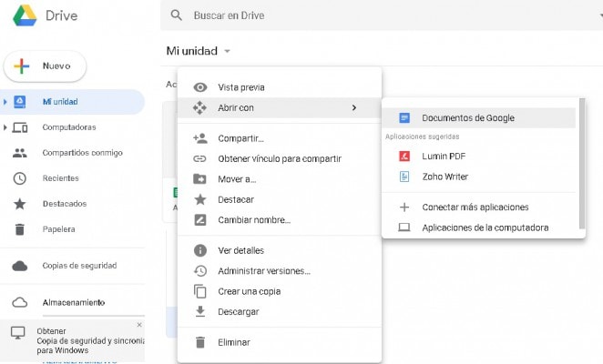
Task: Click the Compartidos conmigo people icon
Action: pyautogui.click(x=20, y=153)
